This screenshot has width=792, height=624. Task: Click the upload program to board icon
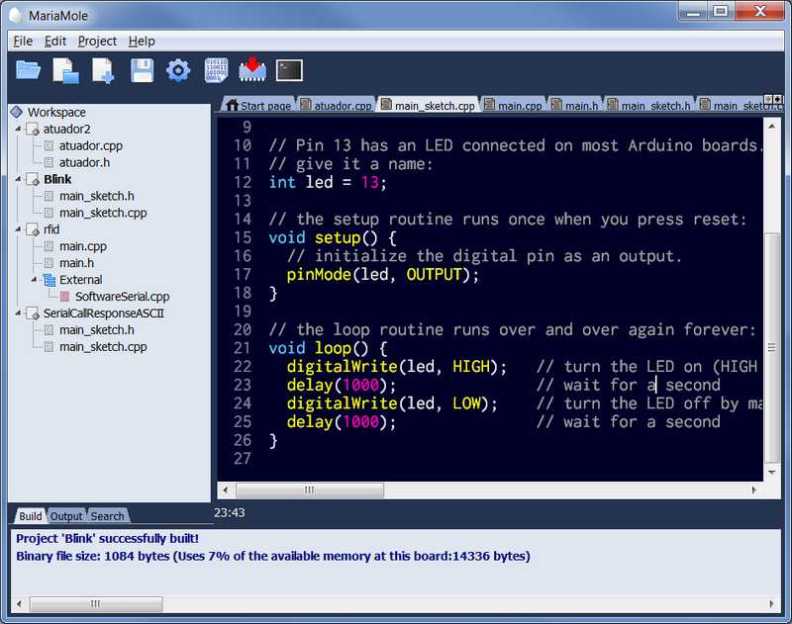[x=252, y=70]
